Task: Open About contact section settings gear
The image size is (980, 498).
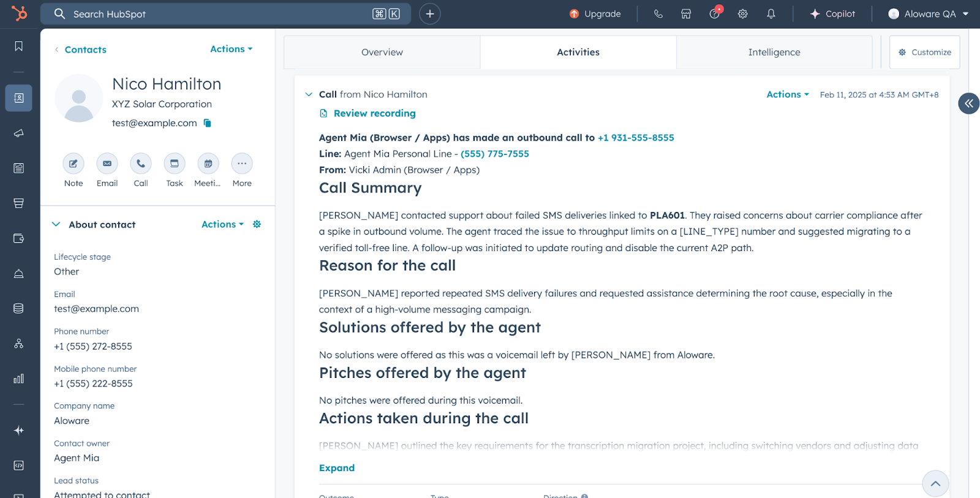Action: click(x=257, y=224)
